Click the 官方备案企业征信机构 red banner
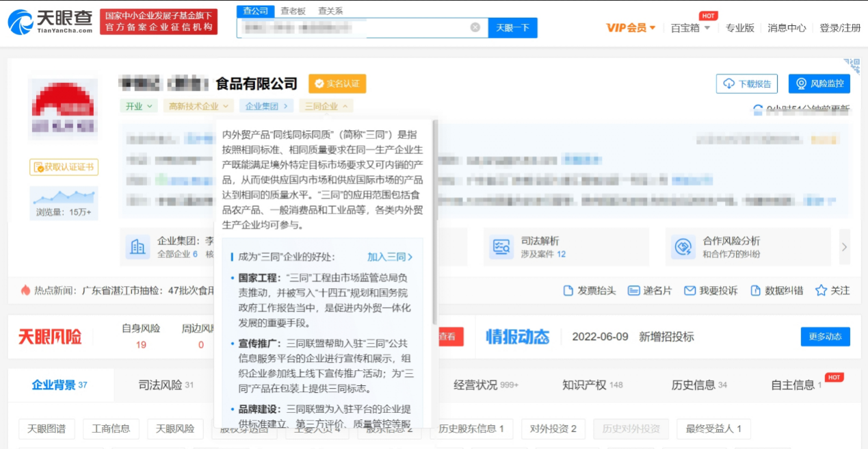 point(159,22)
